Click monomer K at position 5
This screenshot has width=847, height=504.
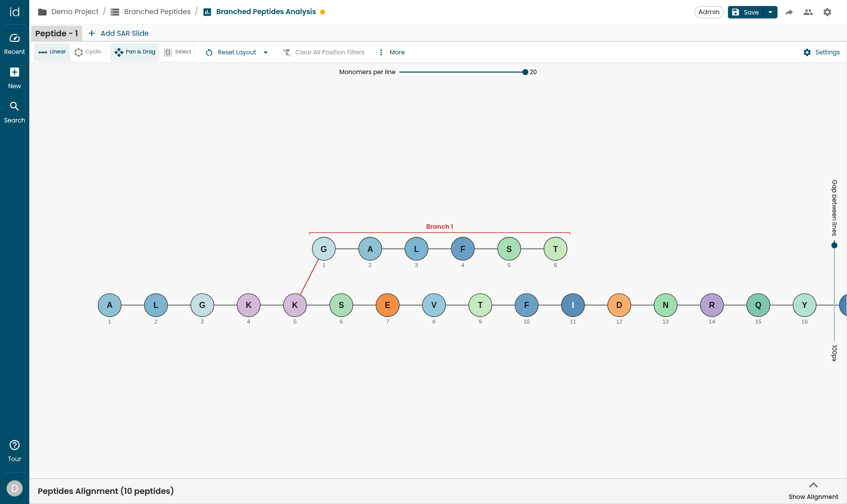point(295,305)
